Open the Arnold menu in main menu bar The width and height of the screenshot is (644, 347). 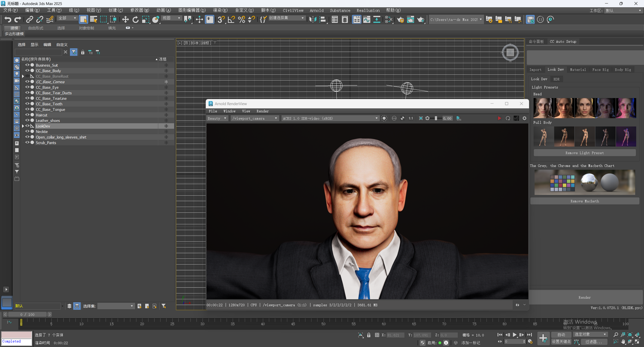coord(316,10)
